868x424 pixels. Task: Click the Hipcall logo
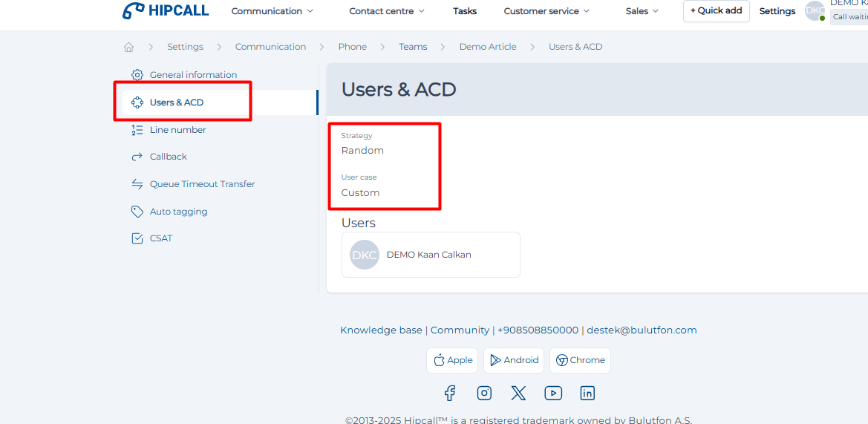pos(166,11)
